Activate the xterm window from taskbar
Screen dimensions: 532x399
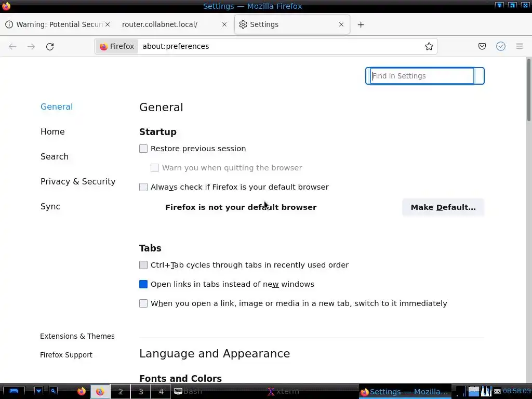(312, 392)
